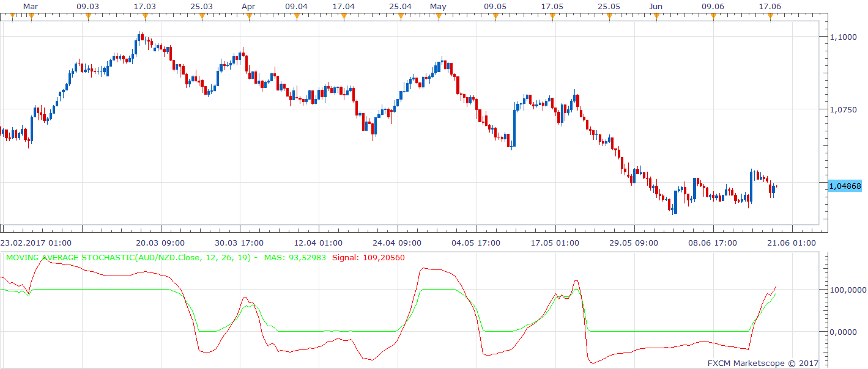Image resolution: width=868 pixels, height=369 pixels.
Task: Click the orange marker under 17.03
Action: pos(145,16)
